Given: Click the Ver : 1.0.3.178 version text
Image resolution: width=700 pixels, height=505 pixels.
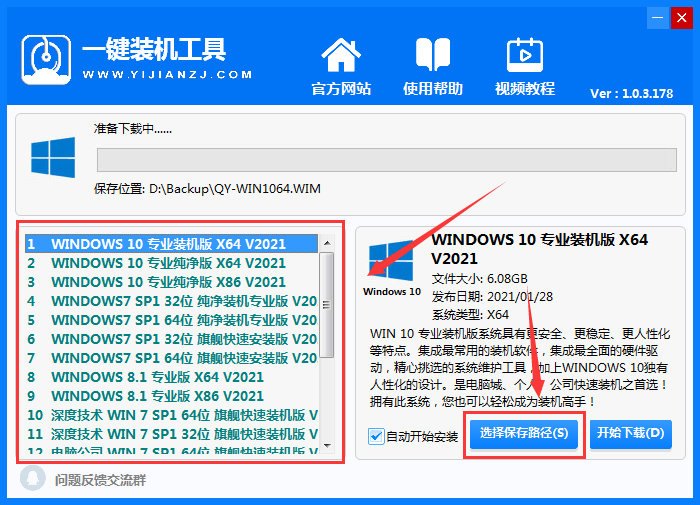Looking at the screenshot, I should click(631, 93).
